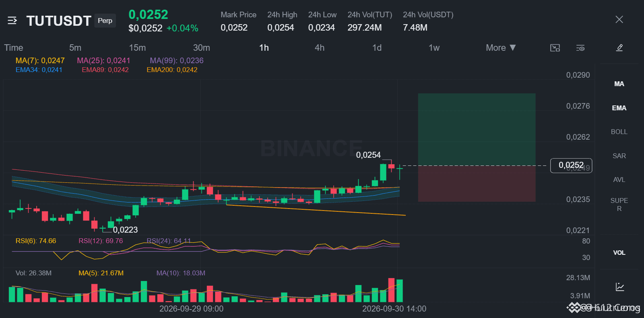Open the indicator settings eye icon
Screen dimensions: 644x318
[580, 48]
